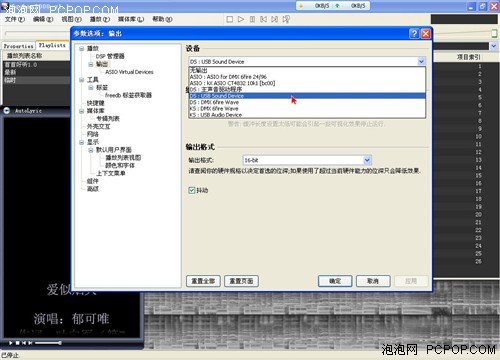Click the Stop icon in the main toolbar

(x=230, y=19)
